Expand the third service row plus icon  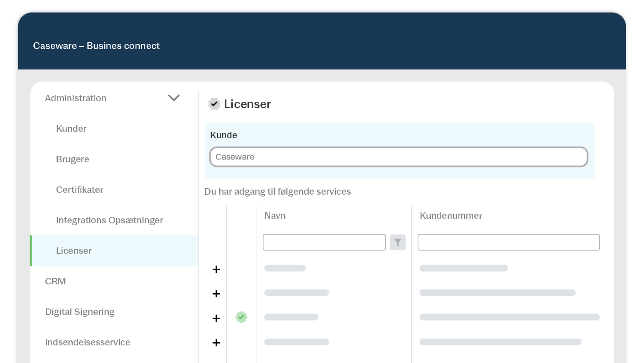216,318
